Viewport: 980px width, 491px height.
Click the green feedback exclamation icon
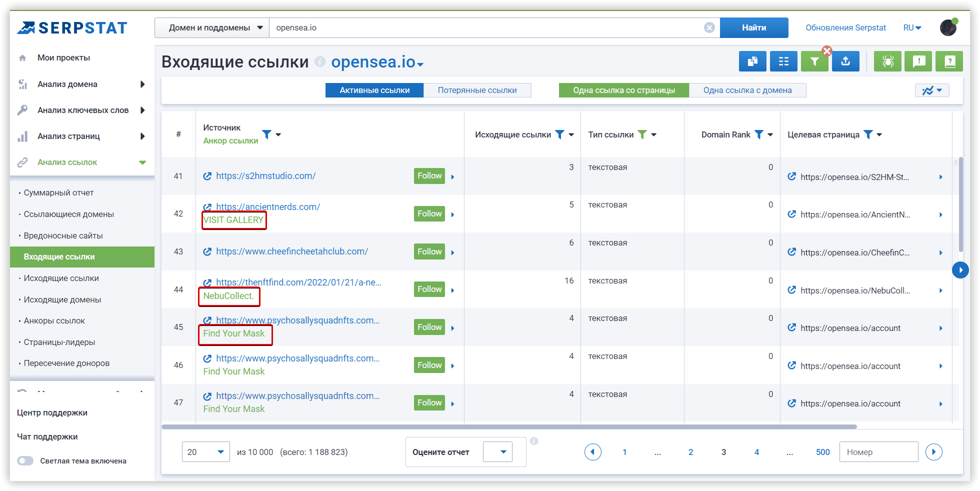[x=918, y=61]
